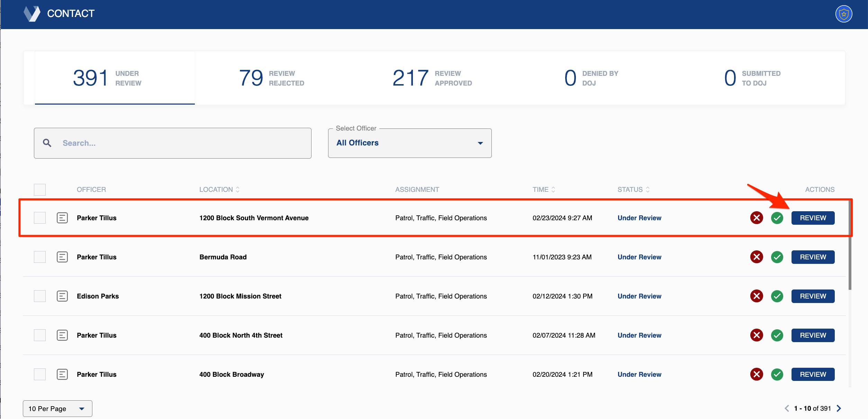Click the Search input field
868x419 pixels.
[173, 143]
